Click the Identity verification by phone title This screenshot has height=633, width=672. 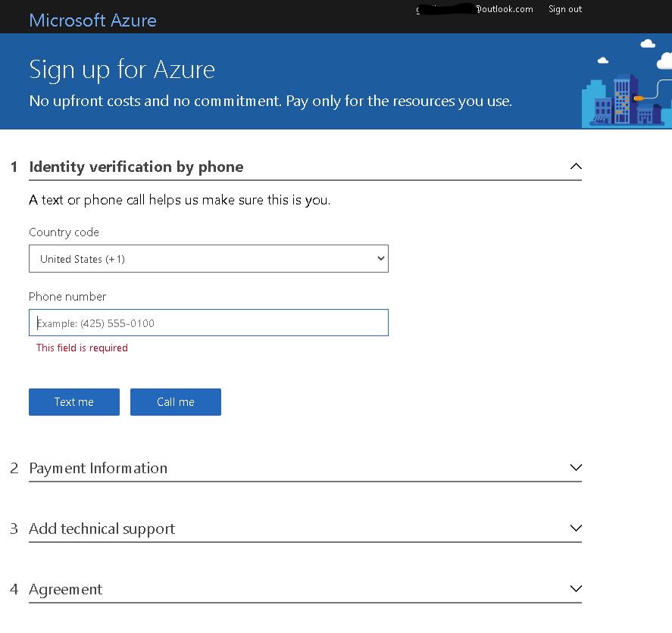(x=136, y=167)
